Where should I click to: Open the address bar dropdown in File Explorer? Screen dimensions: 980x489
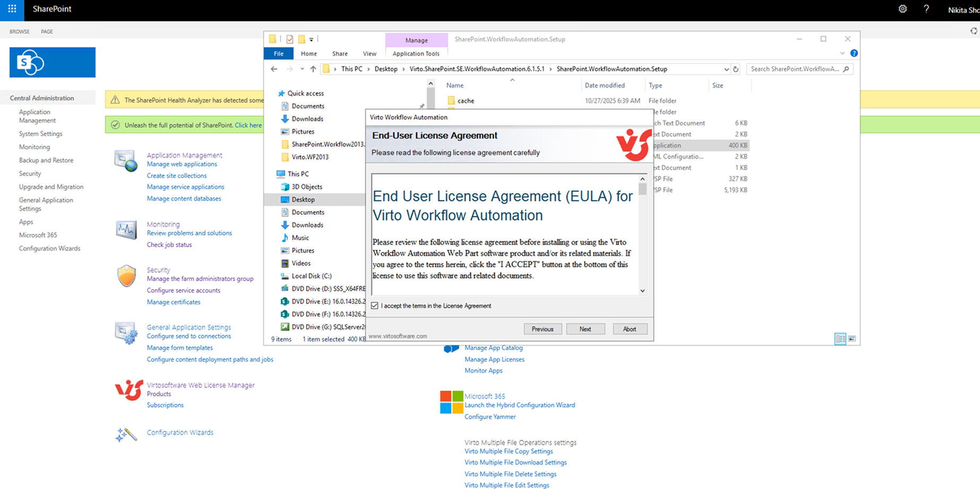(x=727, y=68)
